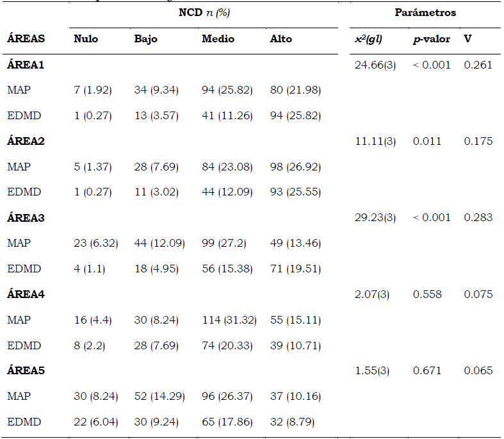The image size is (504, 439).
Task: Click the 93 (25.55) Alto cell
Action: tap(295, 192)
